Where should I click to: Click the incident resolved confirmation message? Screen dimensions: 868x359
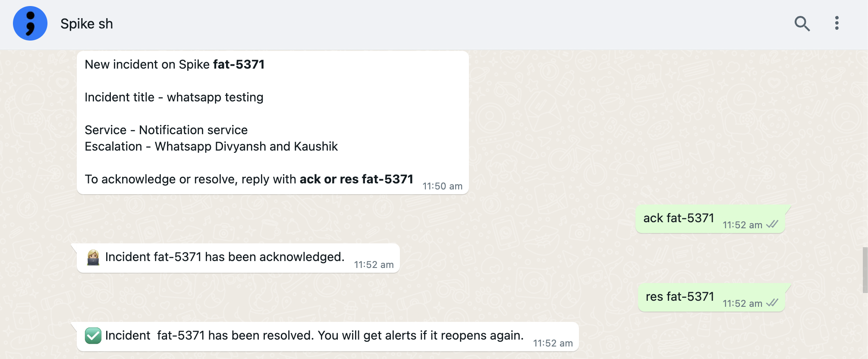pos(328,336)
